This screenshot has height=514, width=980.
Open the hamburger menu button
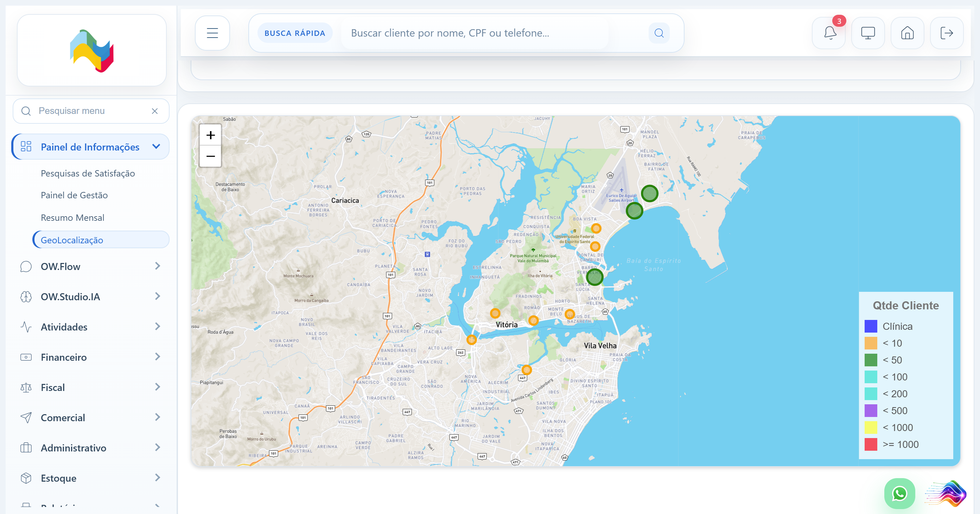212,33
